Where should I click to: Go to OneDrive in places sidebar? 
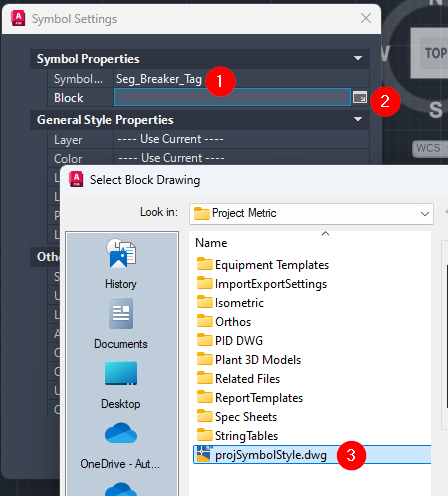pyautogui.click(x=120, y=445)
